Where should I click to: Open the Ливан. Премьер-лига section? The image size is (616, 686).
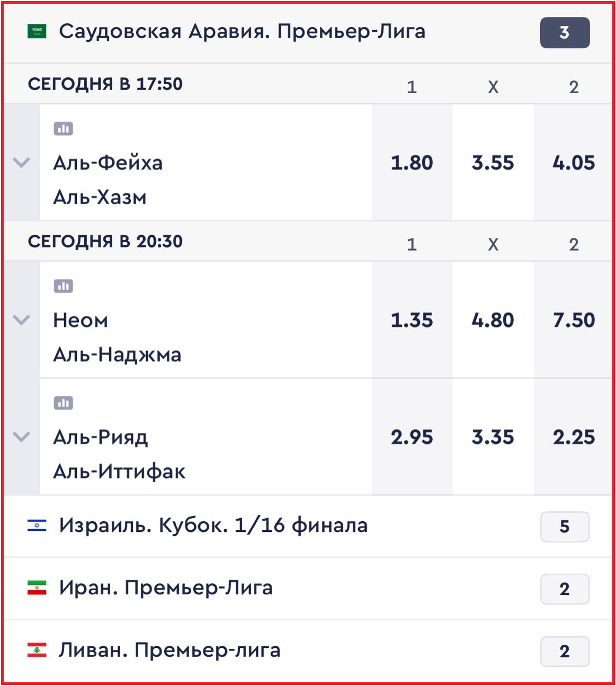[169, 650]
